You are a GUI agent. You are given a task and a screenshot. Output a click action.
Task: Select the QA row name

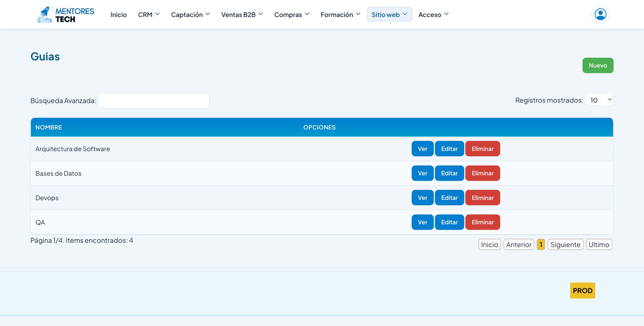coord(40,222)
